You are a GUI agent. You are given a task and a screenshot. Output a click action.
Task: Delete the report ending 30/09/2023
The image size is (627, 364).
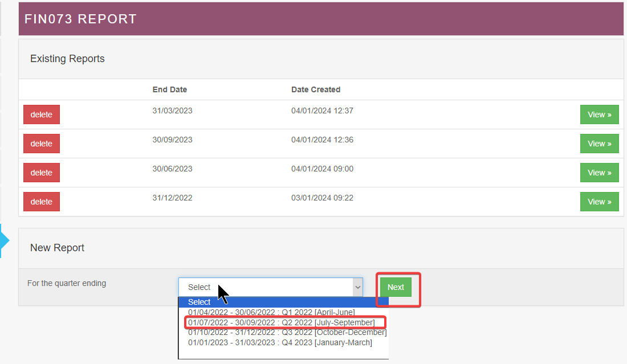(x=41, y=144)
